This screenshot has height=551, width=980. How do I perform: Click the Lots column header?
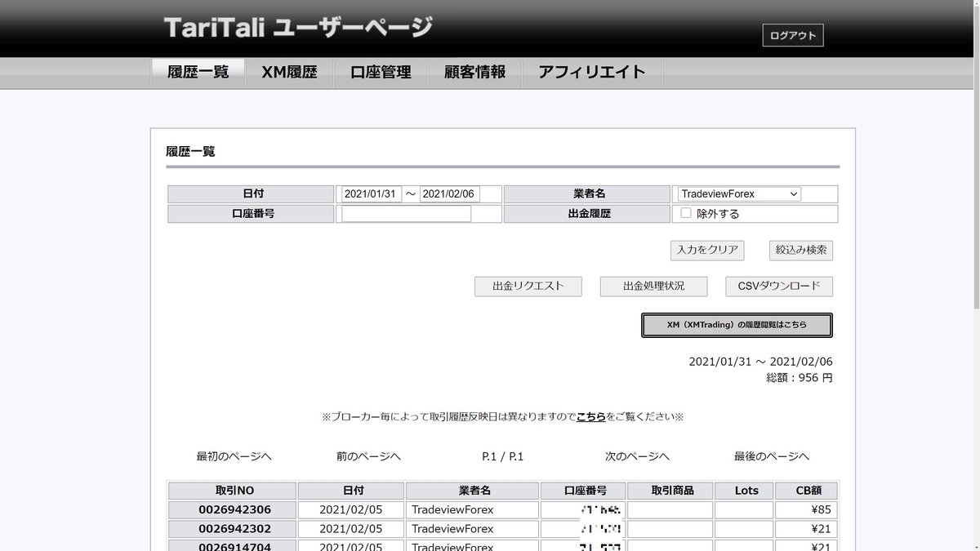pos(744,491)
